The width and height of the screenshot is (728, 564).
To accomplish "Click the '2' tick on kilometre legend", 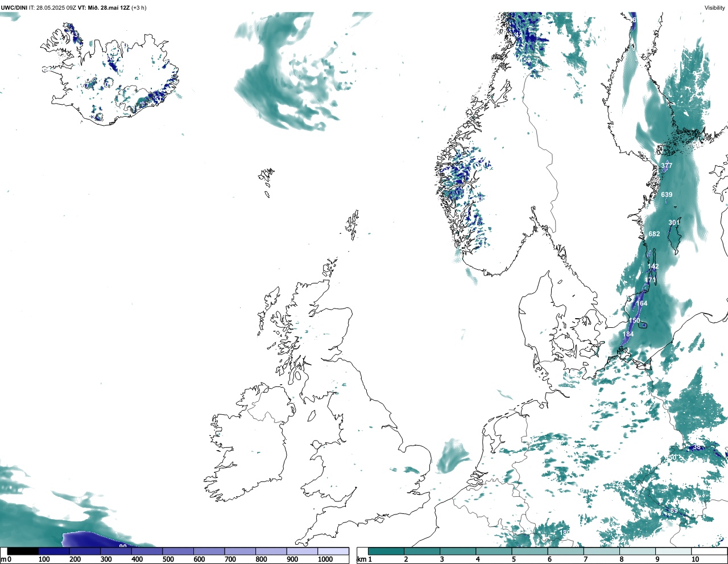I will coord(406,559).
